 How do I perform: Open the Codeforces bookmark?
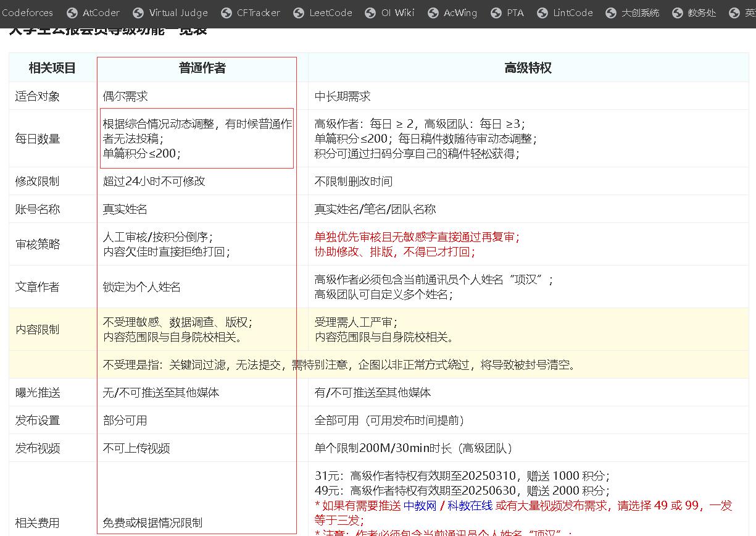[x=27, y=13]
